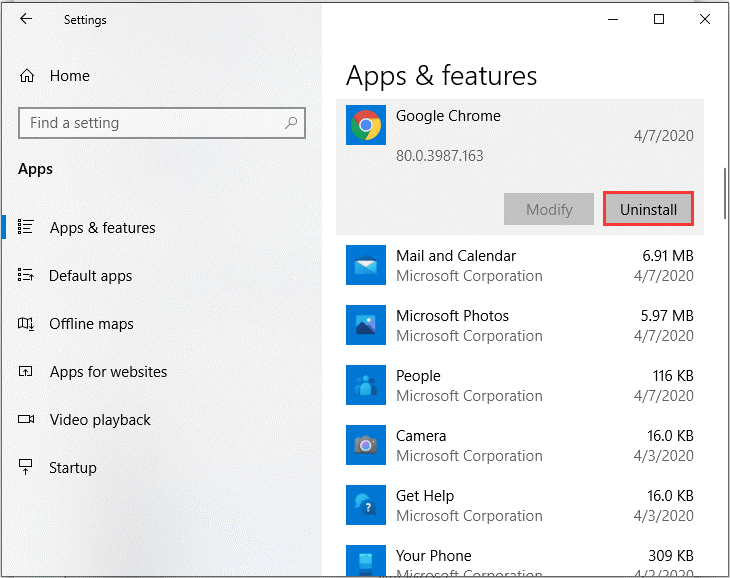Click the Camera app icon
The height and width of the screenshot is (578, 730).
pos(366,446)
